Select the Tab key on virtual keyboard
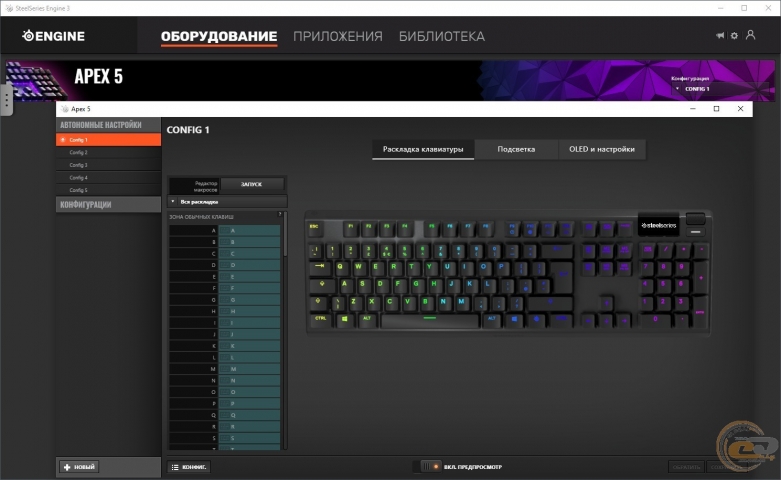 click(319, 267)
